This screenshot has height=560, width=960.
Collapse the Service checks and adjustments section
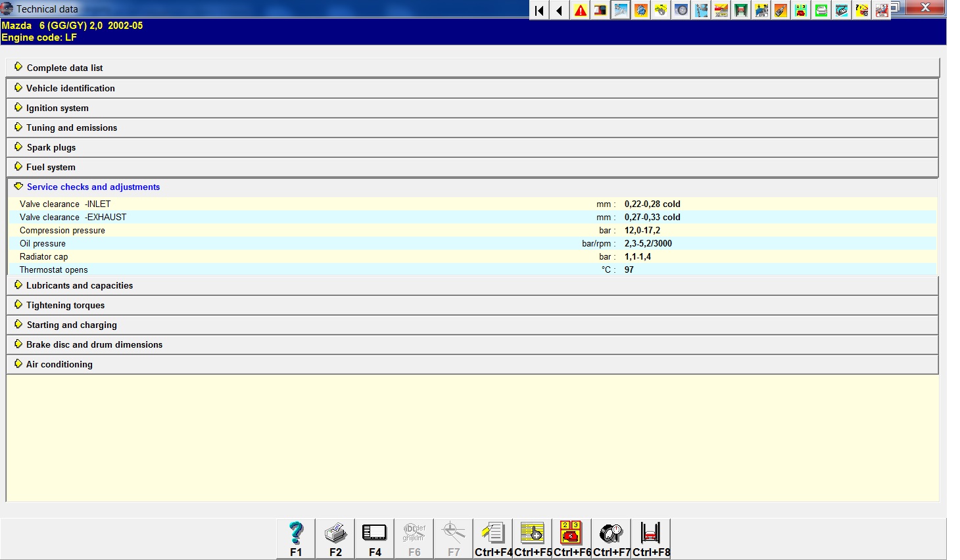coord(93,187)
